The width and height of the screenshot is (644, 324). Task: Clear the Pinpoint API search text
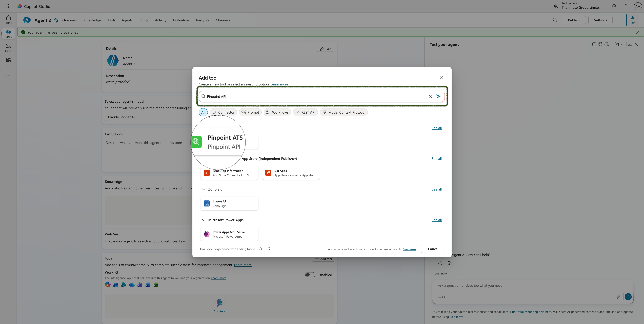[430, 96]
